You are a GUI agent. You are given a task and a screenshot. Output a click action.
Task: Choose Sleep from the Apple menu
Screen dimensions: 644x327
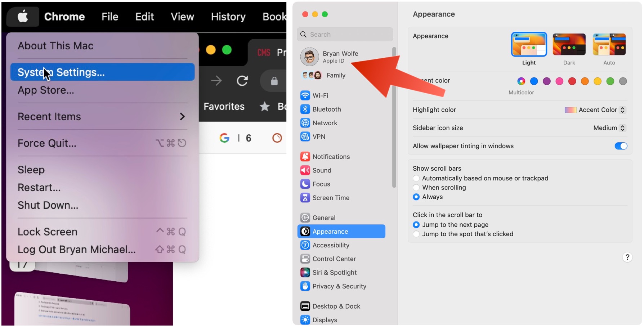coord(102,170)
